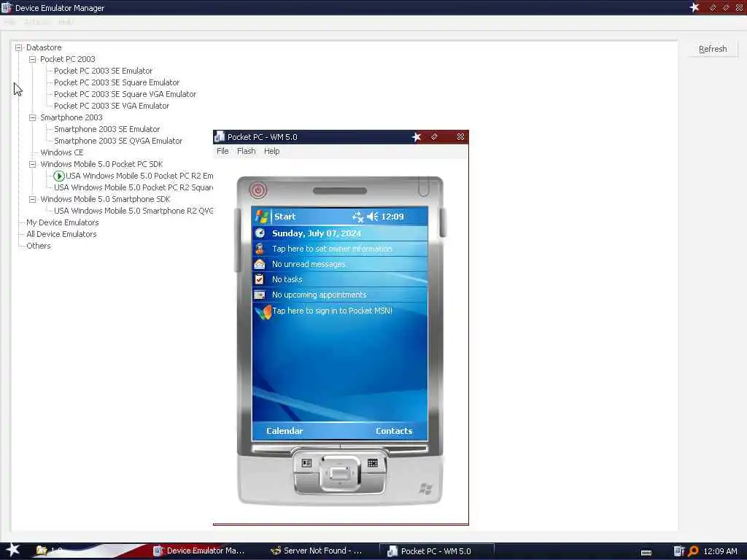The width and height of the screenshot is (747, 560).
Task: Tap Start text on the device title bar
Action: (285, 217)
